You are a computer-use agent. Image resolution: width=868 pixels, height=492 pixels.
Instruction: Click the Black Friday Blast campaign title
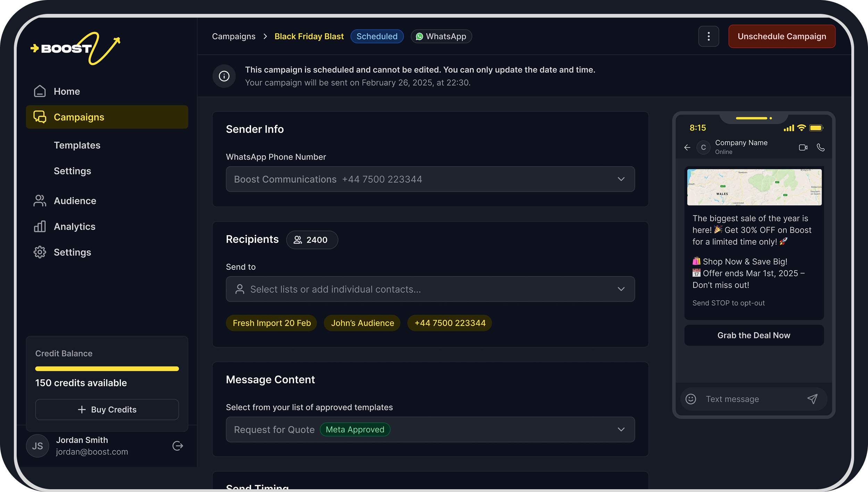coord(309,36)
